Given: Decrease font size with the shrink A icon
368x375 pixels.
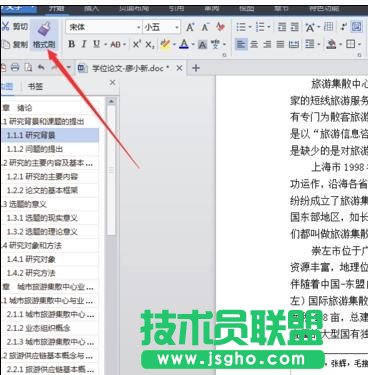Looking at the screenshot, I should (x=205, y=27).
